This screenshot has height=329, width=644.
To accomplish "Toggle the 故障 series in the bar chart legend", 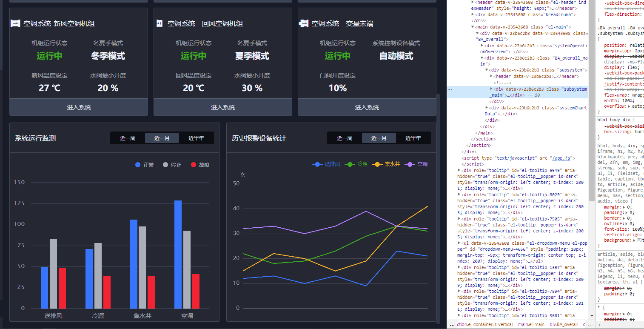I will pos(200,165).
